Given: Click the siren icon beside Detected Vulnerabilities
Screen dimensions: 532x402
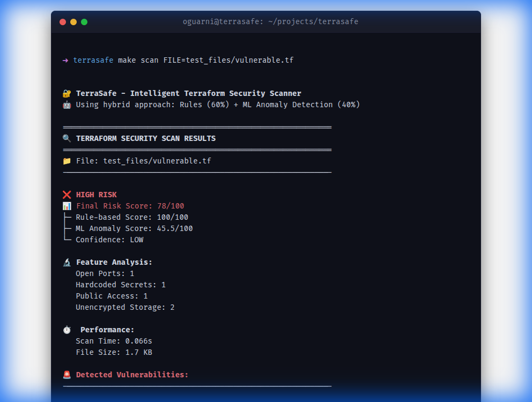Looking at the screenshot, I should [67, 374].
